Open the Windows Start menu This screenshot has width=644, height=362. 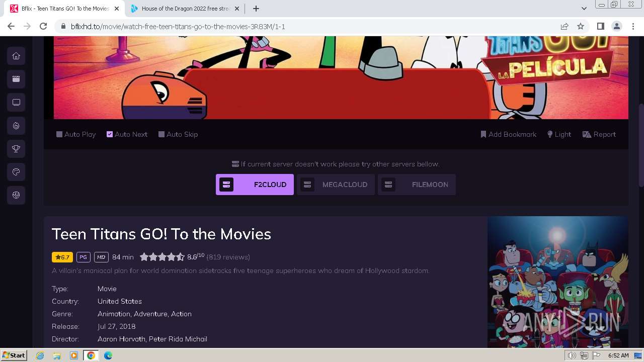[x=14, y=355]
